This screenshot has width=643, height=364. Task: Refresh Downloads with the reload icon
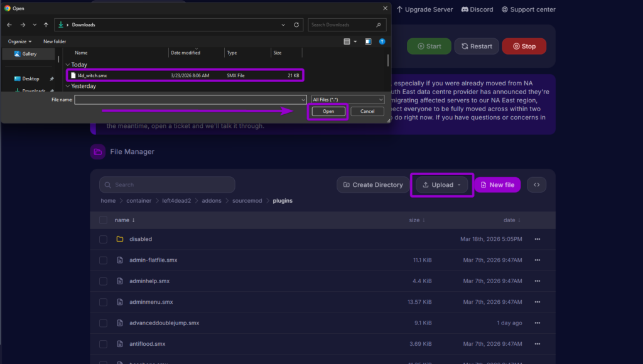295,24
